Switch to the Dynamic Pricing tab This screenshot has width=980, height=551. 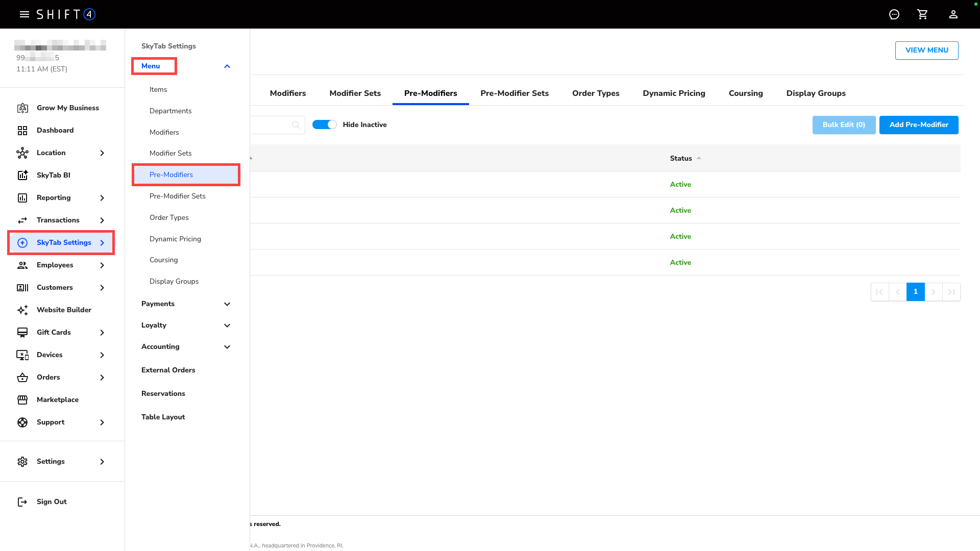coord(674,93)
